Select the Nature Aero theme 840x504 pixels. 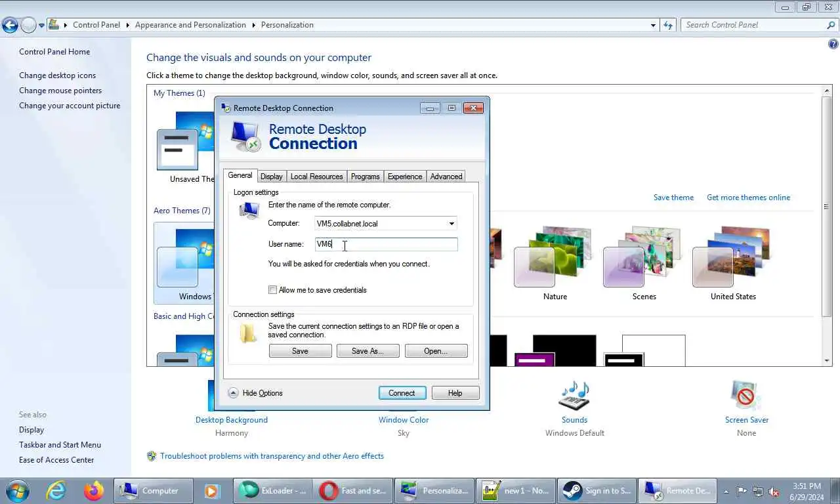point(555,264)
